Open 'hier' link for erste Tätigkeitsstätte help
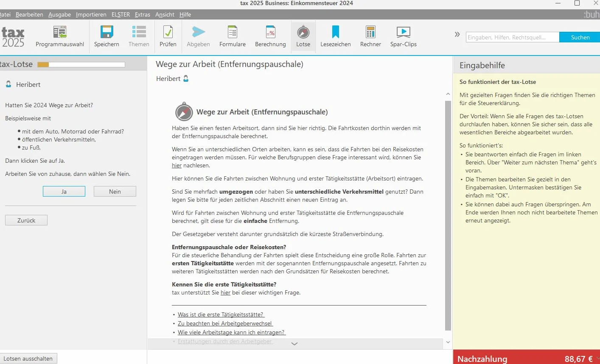600x364 pixels. point(225,293)
